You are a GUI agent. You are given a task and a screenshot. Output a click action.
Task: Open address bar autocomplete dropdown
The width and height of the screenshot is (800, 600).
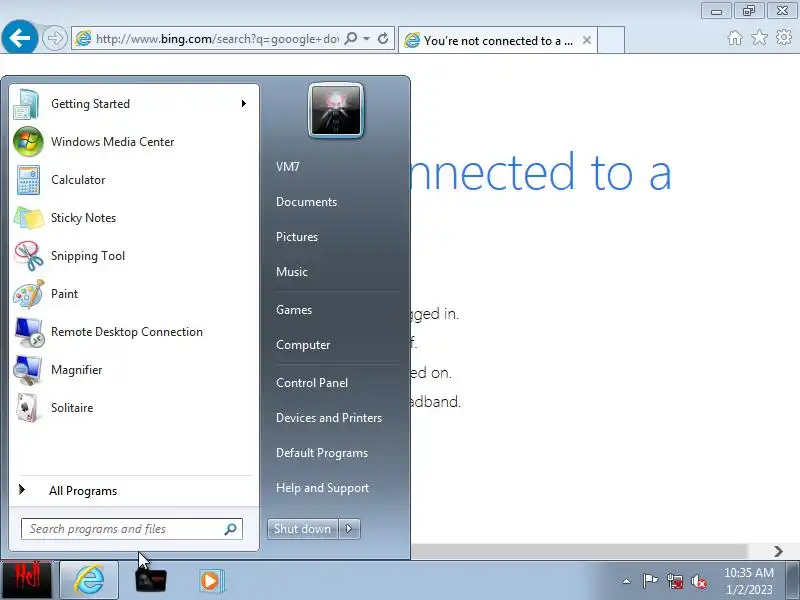(366, 39)
